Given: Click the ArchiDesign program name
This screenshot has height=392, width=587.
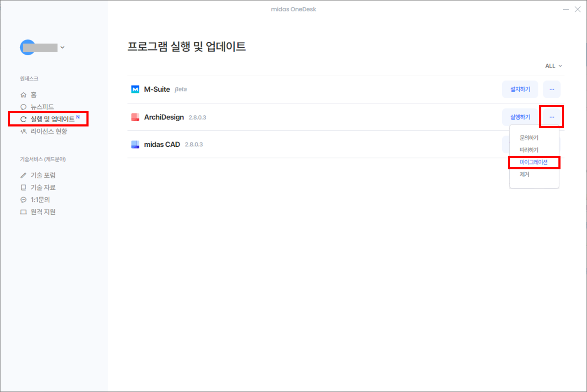Looking at the screenshot, I should (164, 117).
